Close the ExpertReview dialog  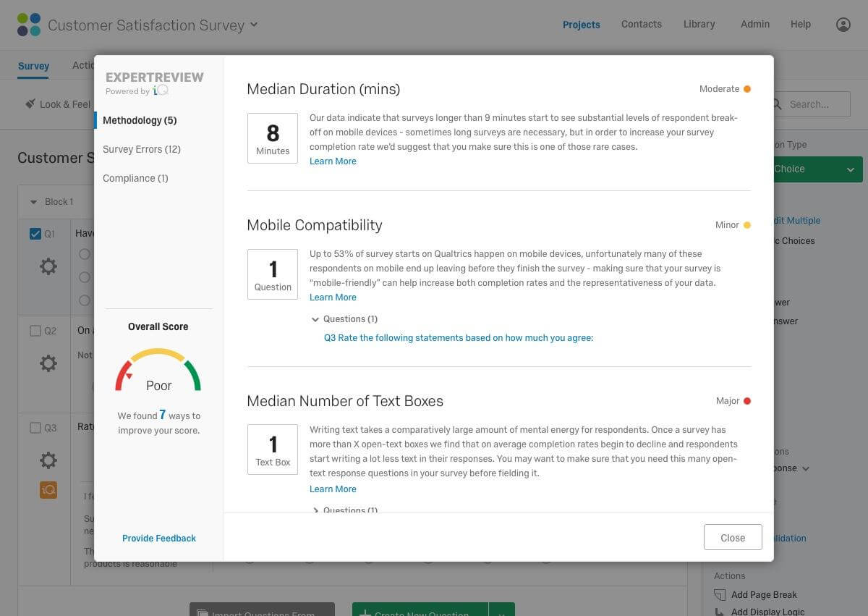point(733,537)
